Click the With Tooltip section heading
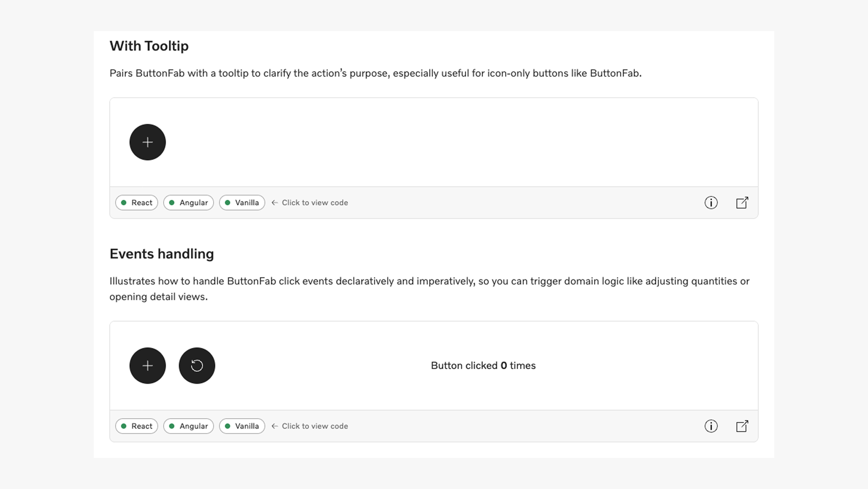Image resolution: width=868 pixels, height=489 pixels. click(x=149, y=46)
